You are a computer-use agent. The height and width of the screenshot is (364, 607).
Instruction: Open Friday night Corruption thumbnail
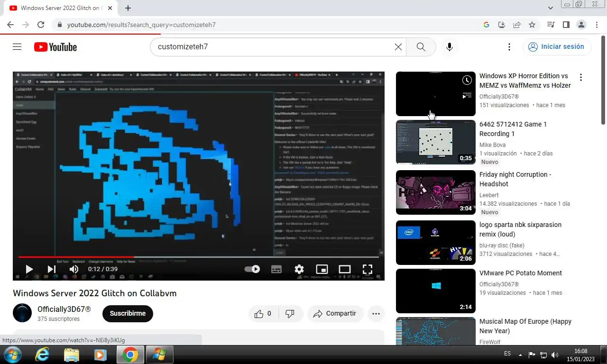click(435, 192)
